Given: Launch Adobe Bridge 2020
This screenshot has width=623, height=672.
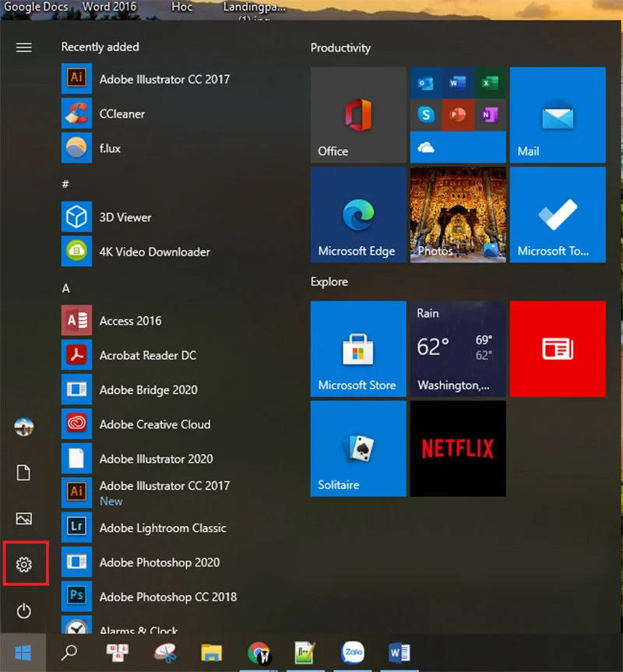Looking at the screenshot, I should point(129,389).
